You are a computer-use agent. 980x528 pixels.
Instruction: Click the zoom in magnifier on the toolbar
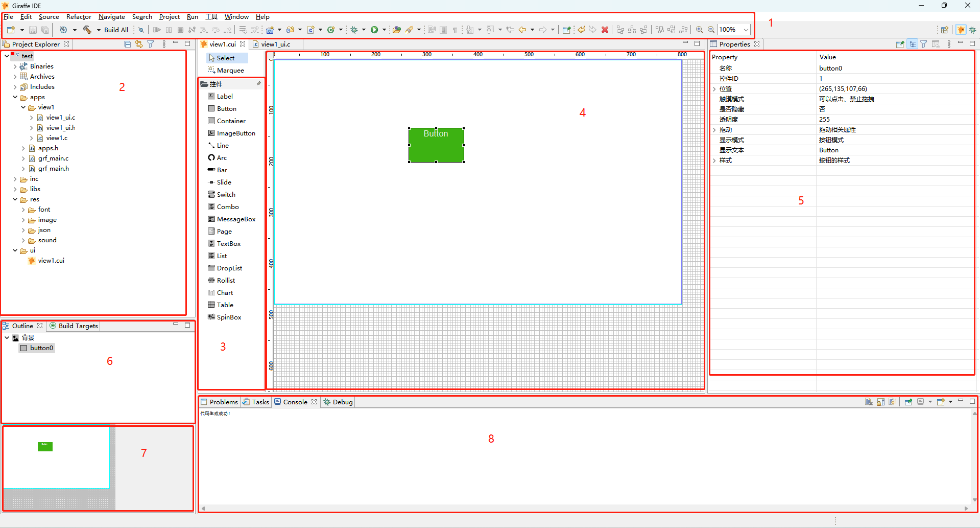pos(699,30)
